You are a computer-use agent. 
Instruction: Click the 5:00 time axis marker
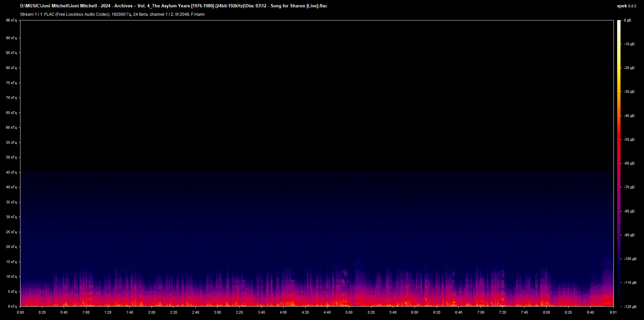[349, 312]
